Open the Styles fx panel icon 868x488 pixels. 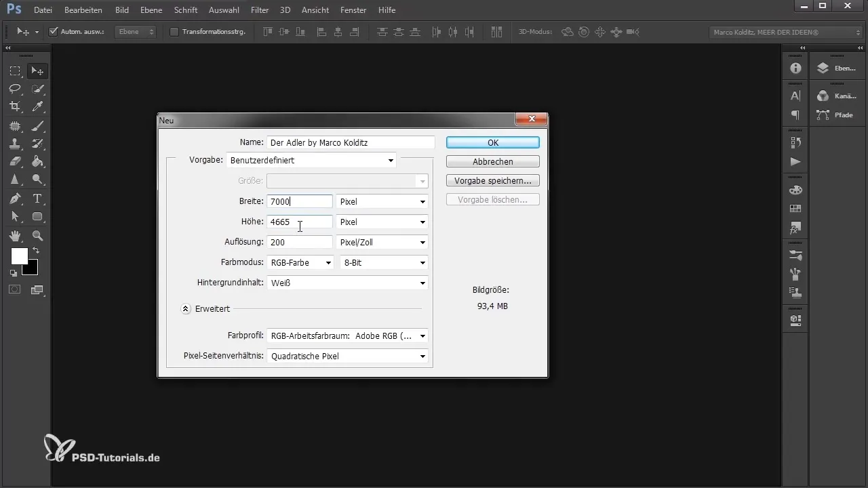[795, 228]
